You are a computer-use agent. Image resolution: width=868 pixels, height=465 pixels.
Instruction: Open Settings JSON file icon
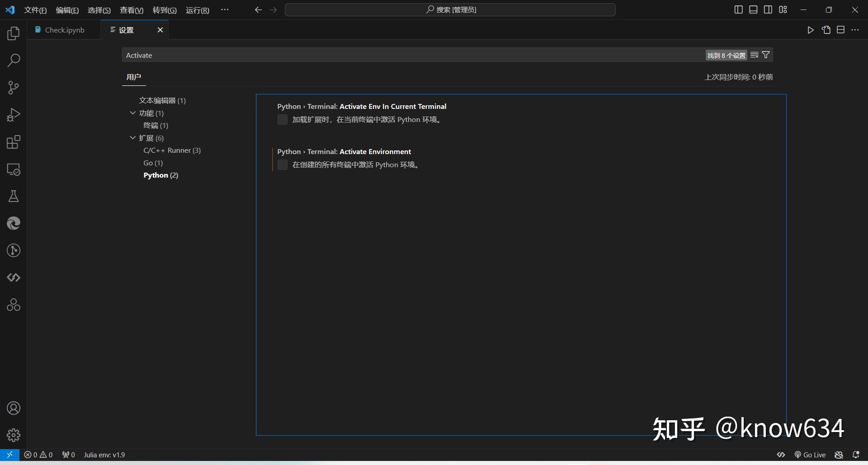(826, 30)
